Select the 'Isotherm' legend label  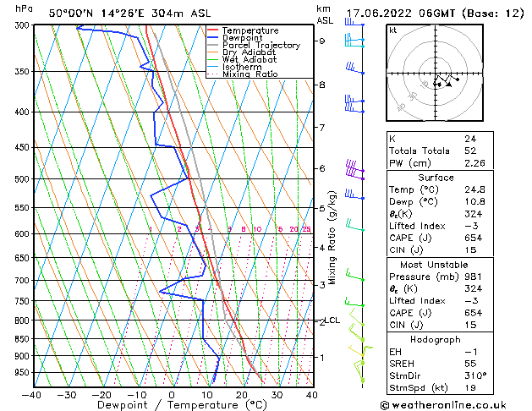[x=242, y=67]
